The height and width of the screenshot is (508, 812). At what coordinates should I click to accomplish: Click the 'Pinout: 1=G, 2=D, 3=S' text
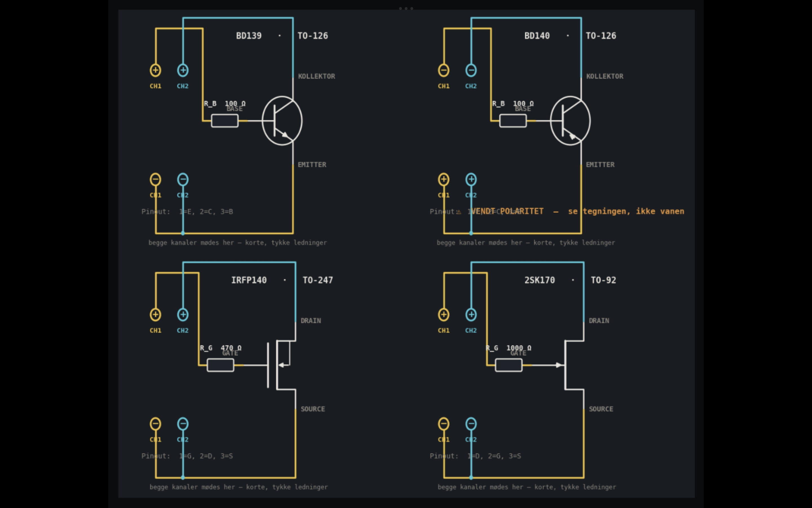(187, 456)
